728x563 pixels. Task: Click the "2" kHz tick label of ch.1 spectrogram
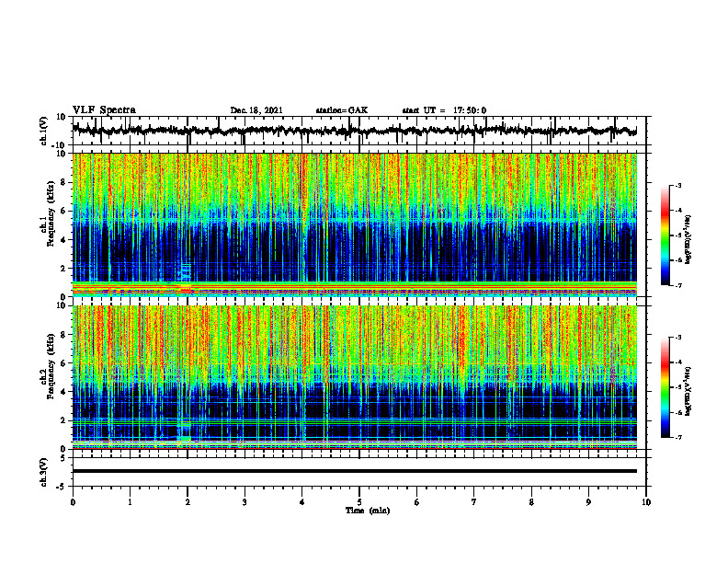(x=64, y=269)
